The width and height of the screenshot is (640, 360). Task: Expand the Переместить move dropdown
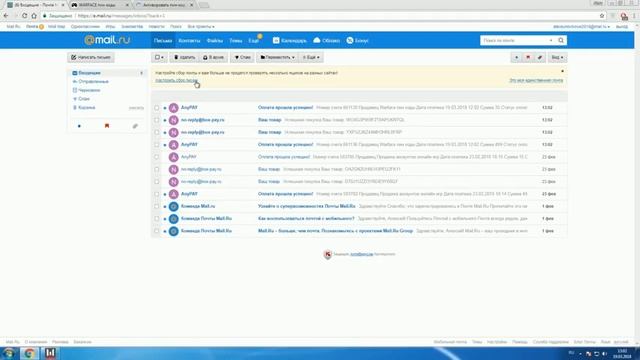[x=277, y=58]
